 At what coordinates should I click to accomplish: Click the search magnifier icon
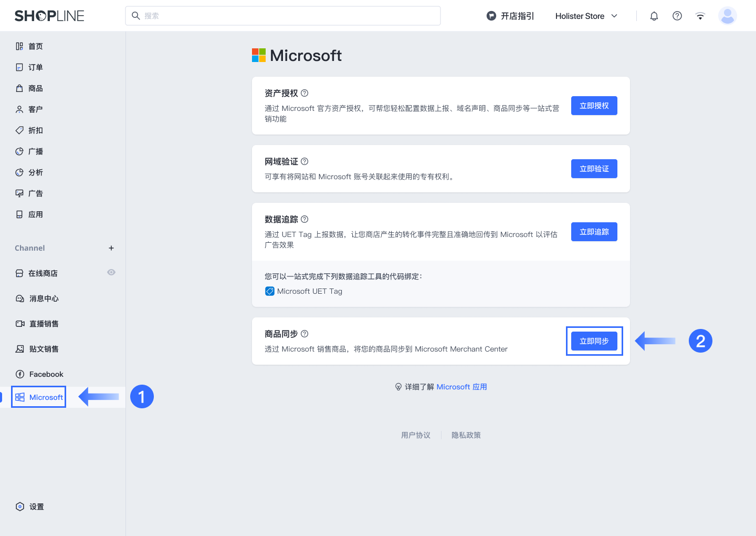(x=135, y=16)
